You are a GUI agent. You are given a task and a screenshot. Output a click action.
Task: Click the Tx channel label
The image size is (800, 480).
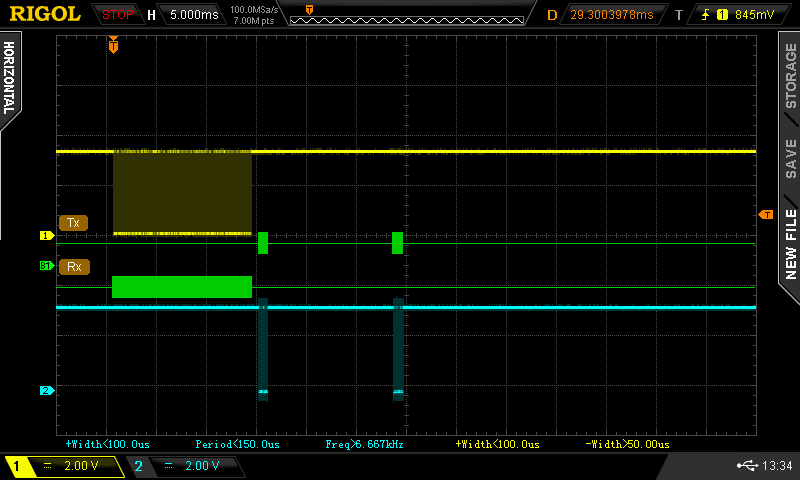coord(73,223)
